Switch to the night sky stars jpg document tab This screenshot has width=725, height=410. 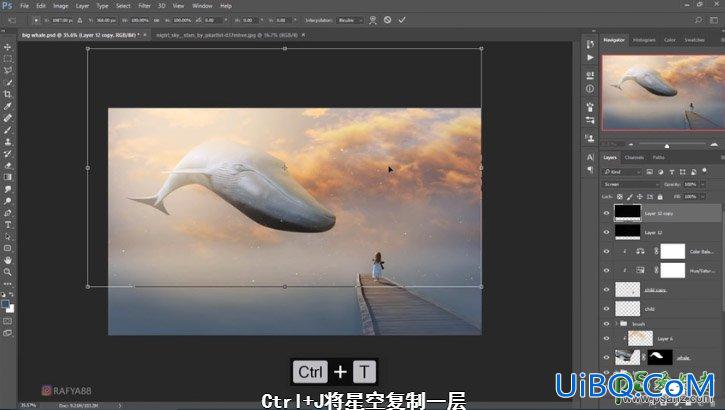[227, 35]
